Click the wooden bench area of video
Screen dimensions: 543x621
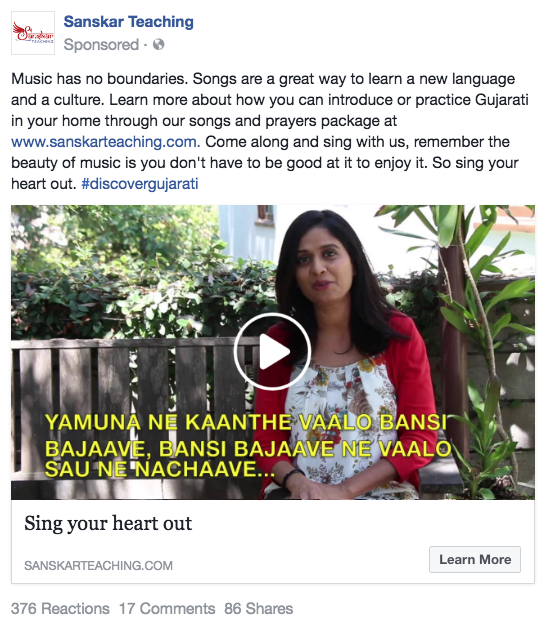[x=131, y=412]
